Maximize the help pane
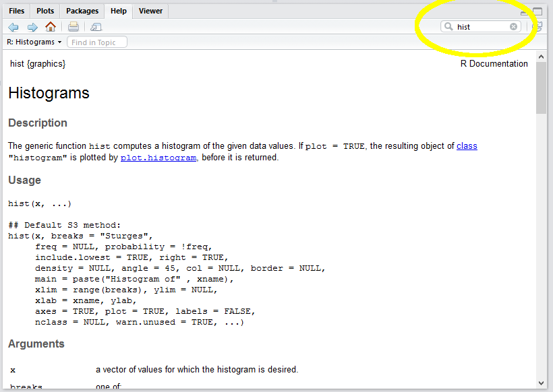Viewport: 553px width, 392px height. pos(537,11)
